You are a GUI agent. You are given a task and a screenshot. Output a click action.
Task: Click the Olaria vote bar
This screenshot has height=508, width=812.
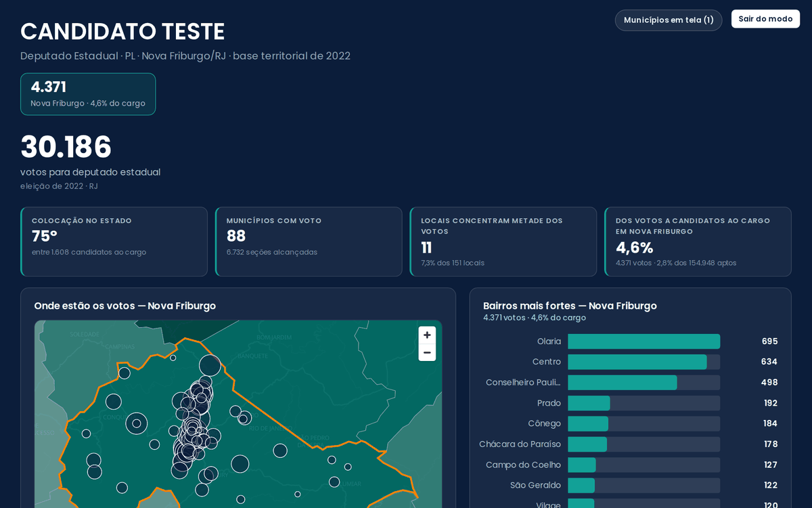pos(644,341)
